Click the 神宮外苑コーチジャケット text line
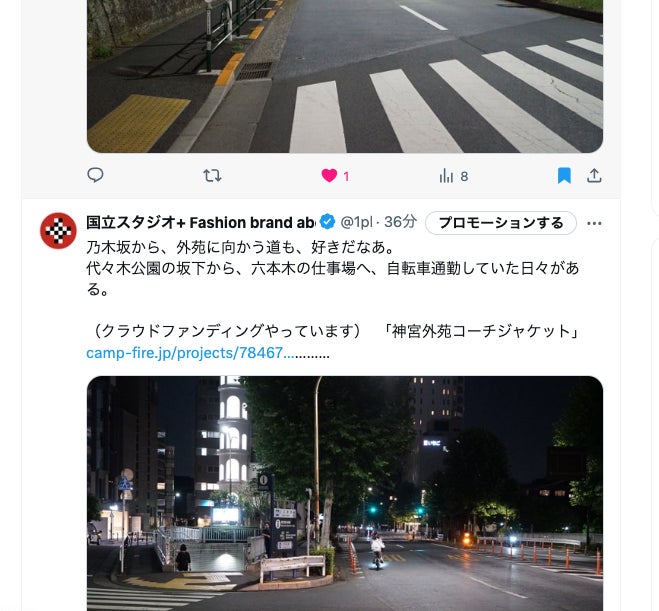This screenshot has height=611, width=659. point(482,331)
